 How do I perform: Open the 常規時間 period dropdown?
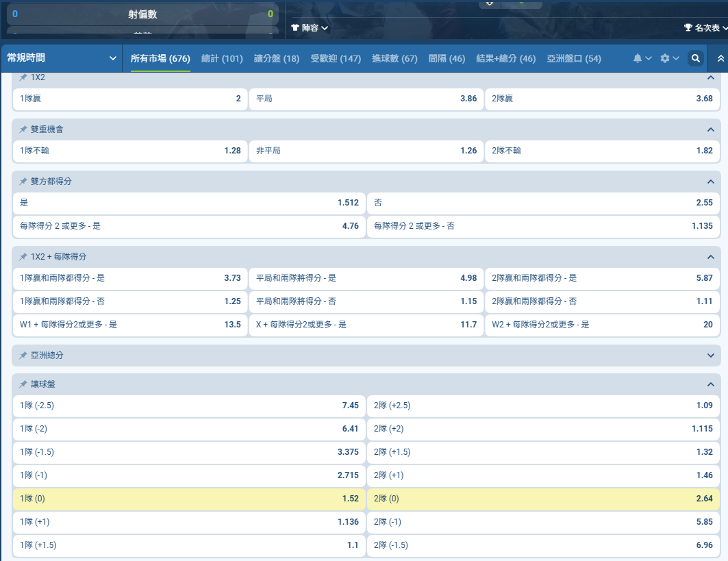click(x=62, y=59)
